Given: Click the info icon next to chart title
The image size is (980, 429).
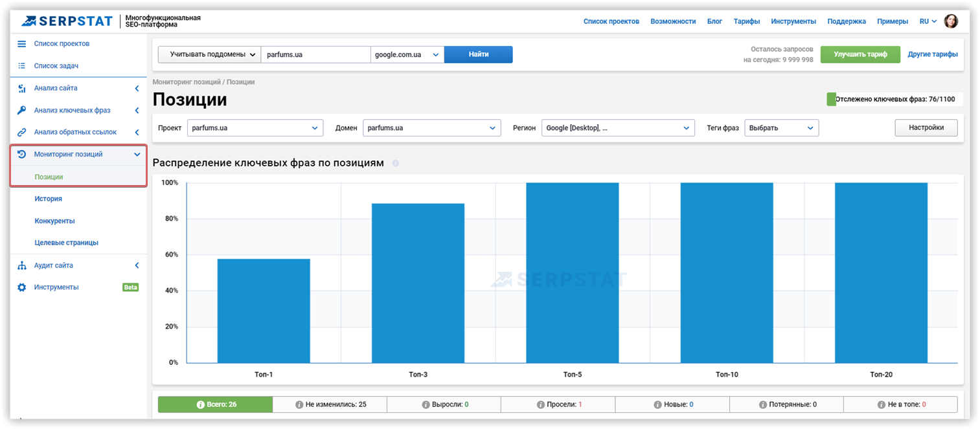Looking at the screenshot, I should [396, 163].
